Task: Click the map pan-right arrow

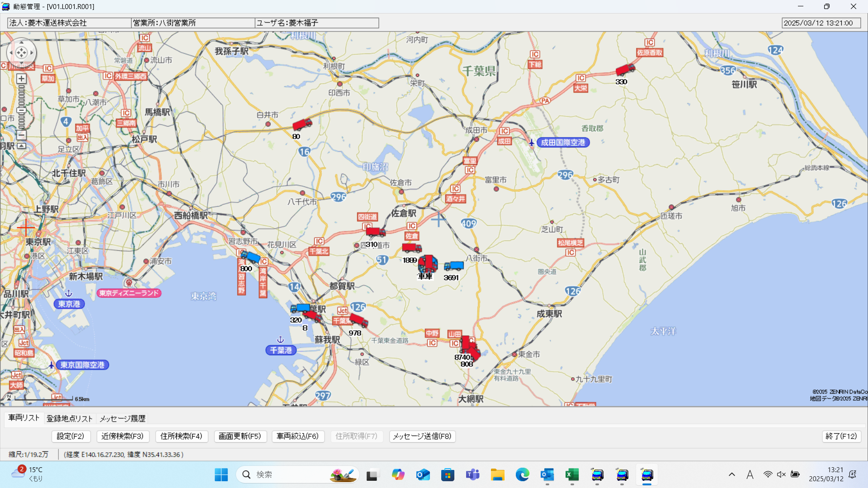Action: tap(32, 53)
